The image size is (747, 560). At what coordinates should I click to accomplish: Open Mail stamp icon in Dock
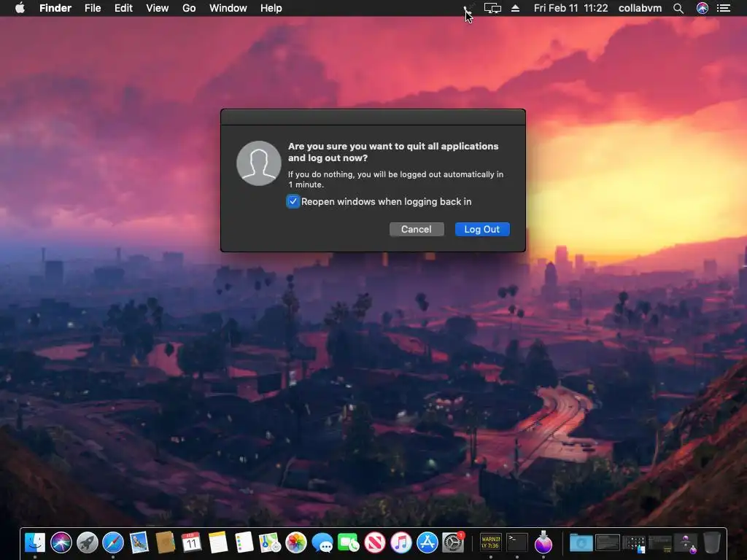tap(139, 542)
